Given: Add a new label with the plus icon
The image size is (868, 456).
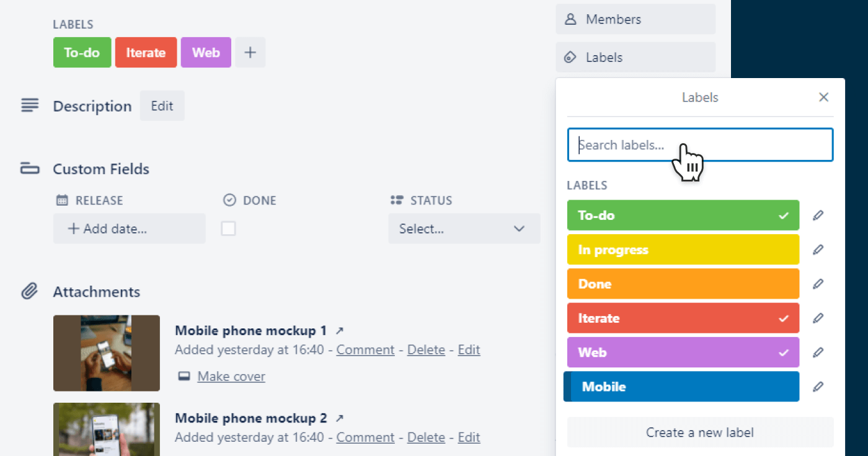Looking at the screenshot, I should coord(250,52).
